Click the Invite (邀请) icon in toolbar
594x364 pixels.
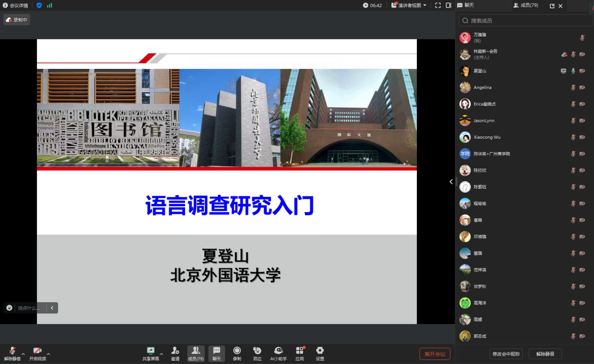point(175,353)
